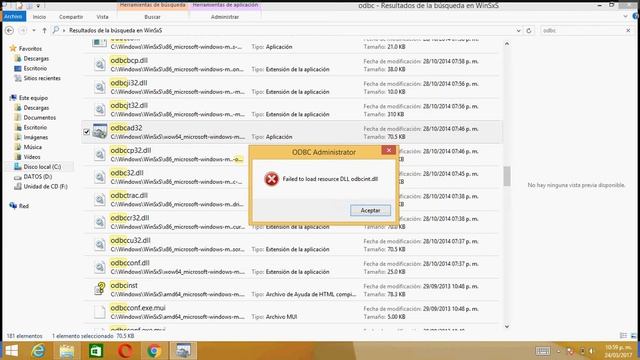
Task: Open Favoritos in navigation pane
Action: pyautogui.click(x=30, y=49)
